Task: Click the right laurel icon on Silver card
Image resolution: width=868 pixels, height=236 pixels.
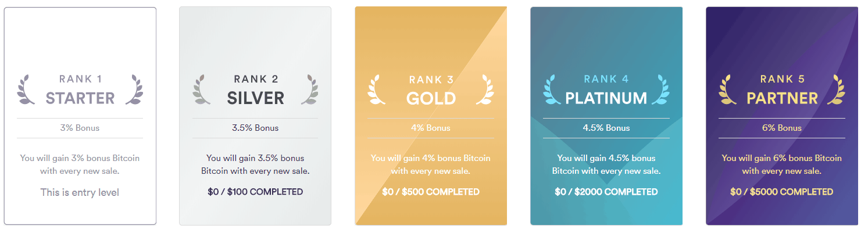Action: 309,90
